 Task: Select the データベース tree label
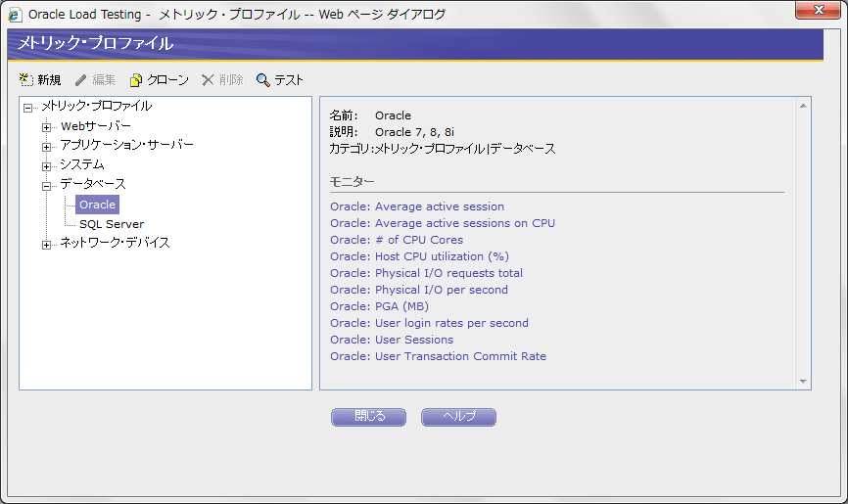coord(93,184)
